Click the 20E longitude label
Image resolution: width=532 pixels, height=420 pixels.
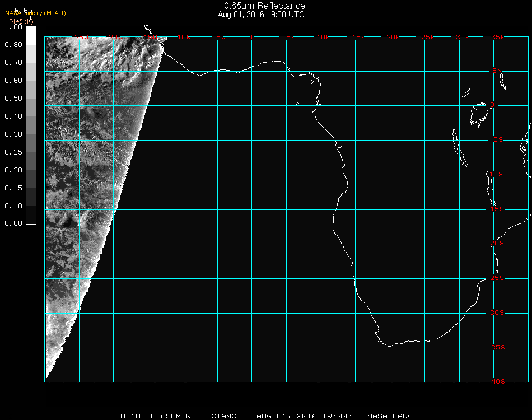click(x=393, y=38)
